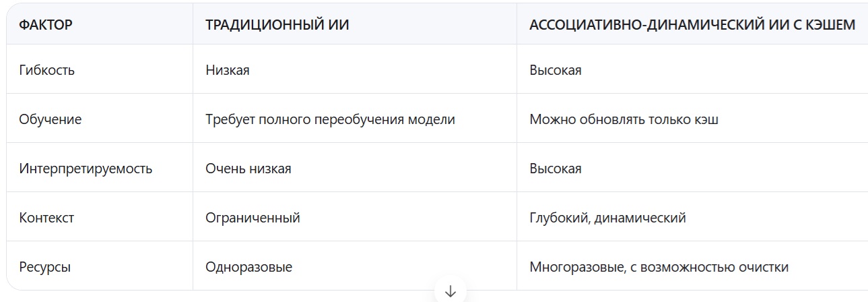
Task: Click the АССОЦИАТИВНО-ДИНАМИЧЕСКИЙ ИИ С КЭШЕМ header
Action: coord(692,25)
